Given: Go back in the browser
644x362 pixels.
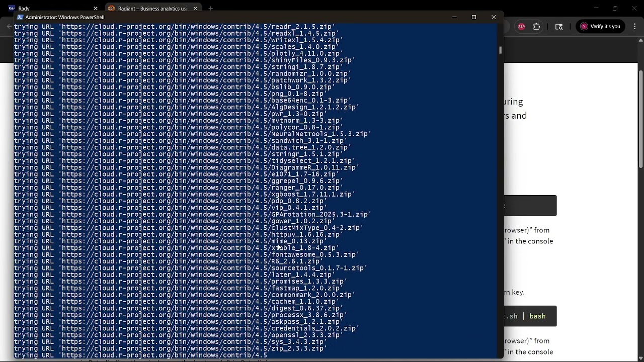Looking at the screenshot, I should [9, 27].
